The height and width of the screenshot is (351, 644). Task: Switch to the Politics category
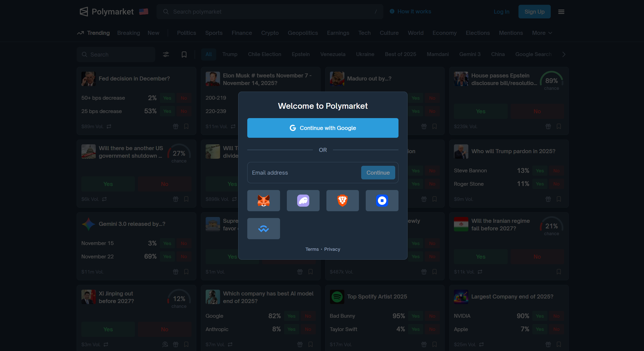[186, 33]
